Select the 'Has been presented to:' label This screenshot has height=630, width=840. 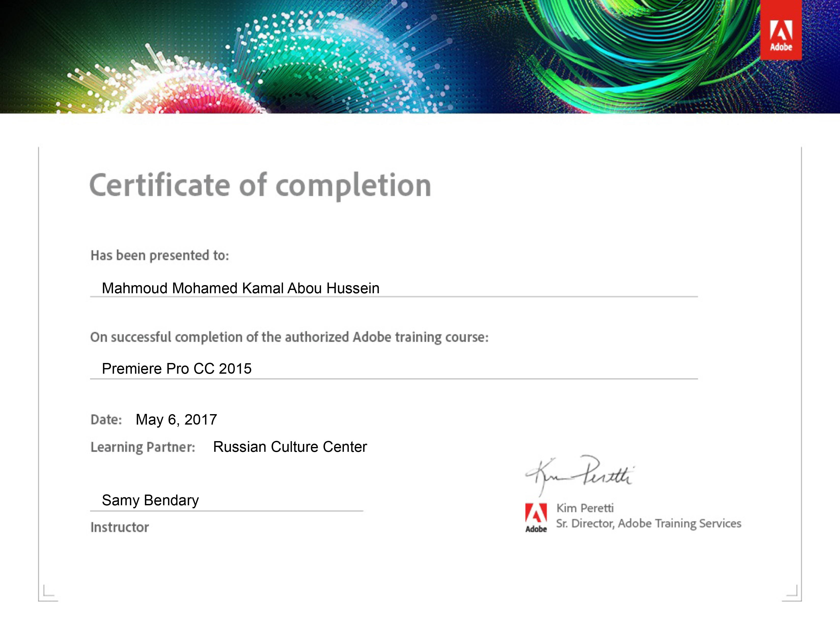coord(160,256)
